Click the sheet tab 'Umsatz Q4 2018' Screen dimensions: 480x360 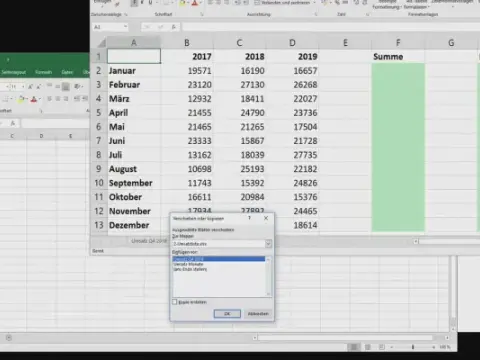tap(149, 241)
